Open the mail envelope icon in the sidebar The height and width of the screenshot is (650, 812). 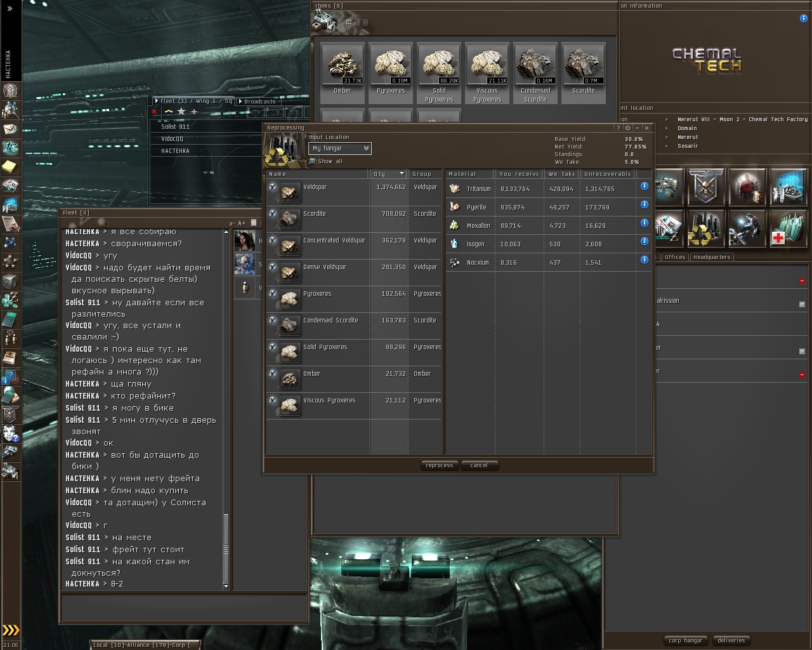10,129
